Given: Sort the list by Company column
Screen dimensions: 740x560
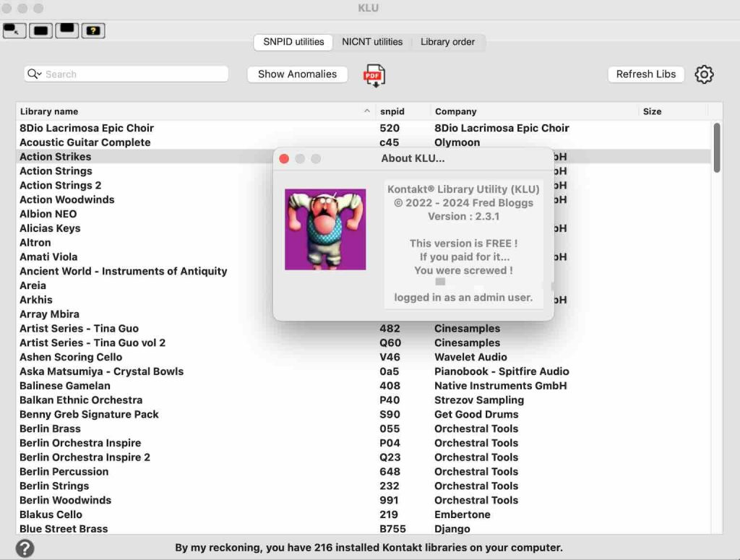Looking at the screenshot, I should coord(455,111).
